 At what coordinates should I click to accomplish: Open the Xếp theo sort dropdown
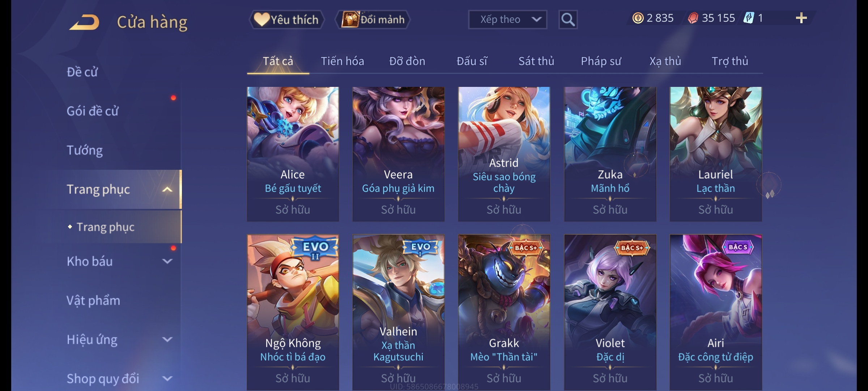[x=507, y=20]
